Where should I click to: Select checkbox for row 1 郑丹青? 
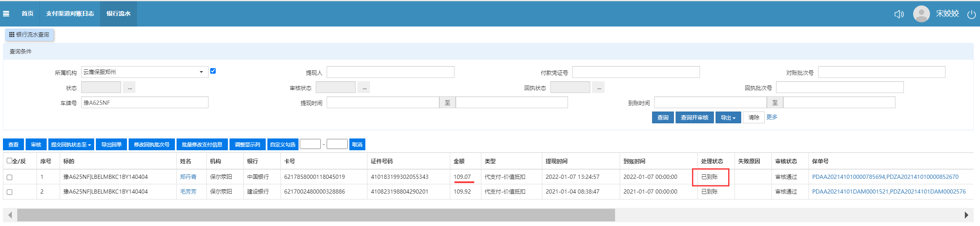[10, 177]
